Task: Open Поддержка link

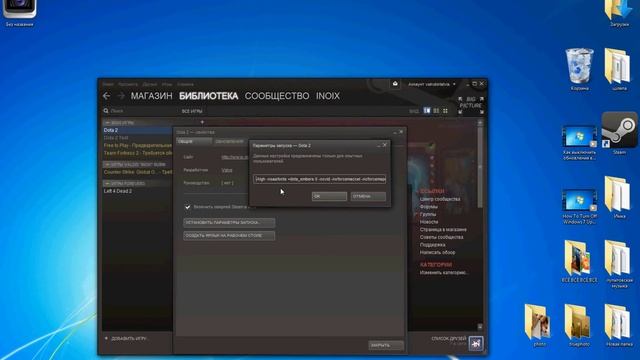Action: click(x=433, y=245)
